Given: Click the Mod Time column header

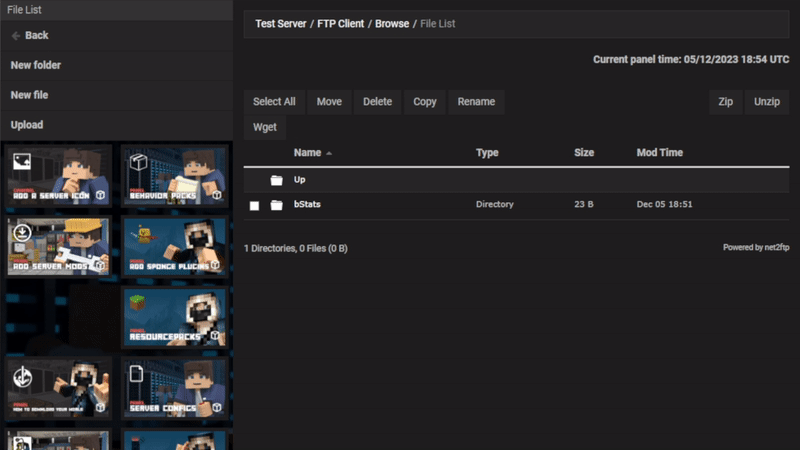Looking at the screenshot, I should point(660,153).
